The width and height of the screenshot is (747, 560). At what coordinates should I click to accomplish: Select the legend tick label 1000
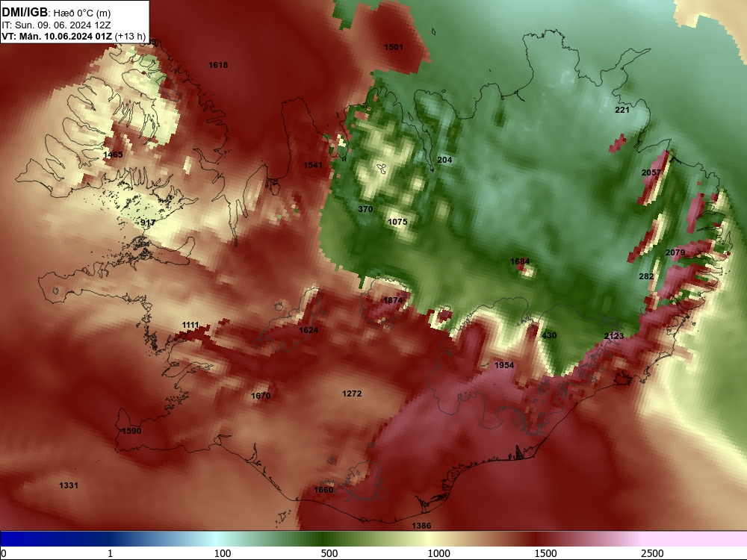coord(438,553)
